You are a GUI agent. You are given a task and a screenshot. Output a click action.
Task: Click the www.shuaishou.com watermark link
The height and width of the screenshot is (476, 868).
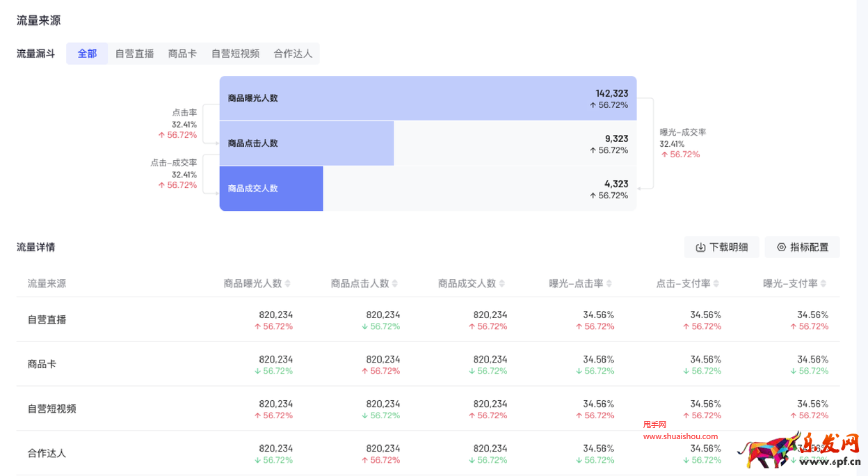click(680, 436)
